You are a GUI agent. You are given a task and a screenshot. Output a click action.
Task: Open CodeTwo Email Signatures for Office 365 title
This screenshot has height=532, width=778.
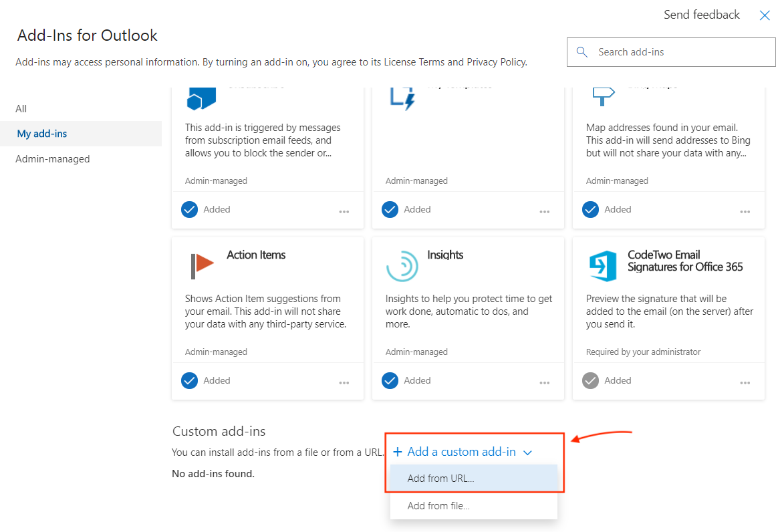point(685,261)
